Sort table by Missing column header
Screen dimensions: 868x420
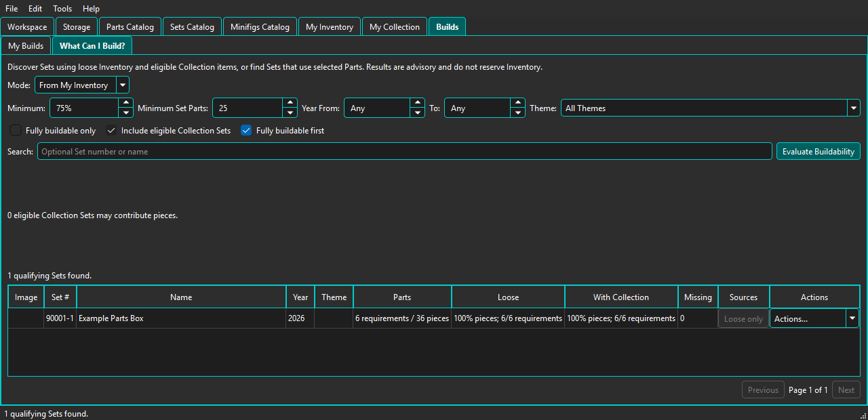click(698, 297)
